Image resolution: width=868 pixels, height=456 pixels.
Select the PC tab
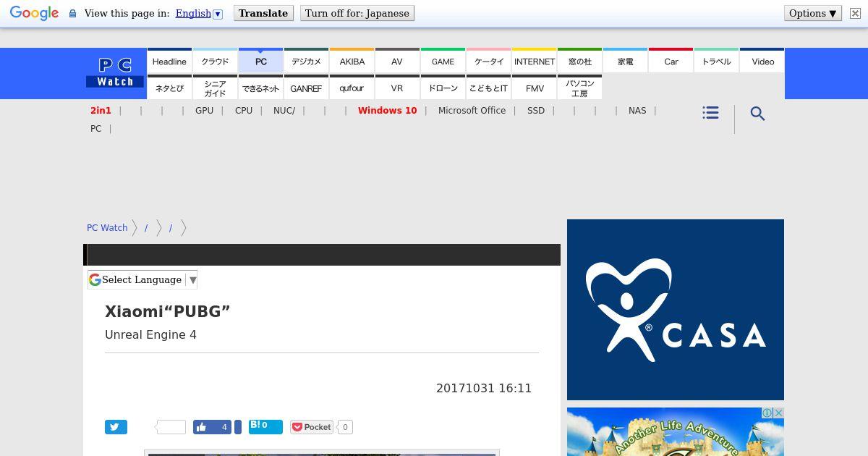click(260, 61)
